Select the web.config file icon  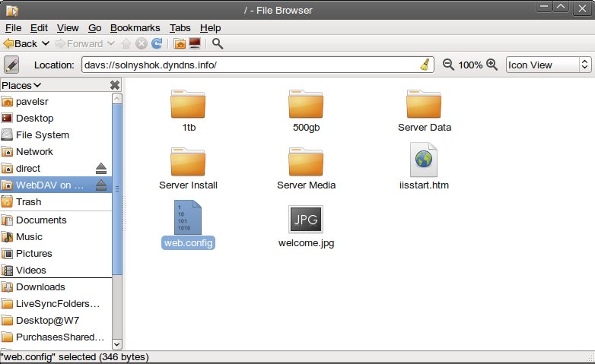pyautogui.click(x=188, y=217)
